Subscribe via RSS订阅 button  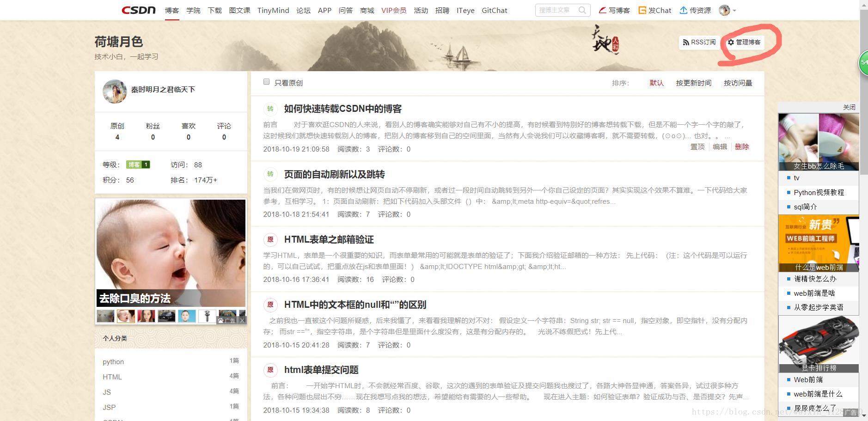pyautogui.click(x=699, y=42)
